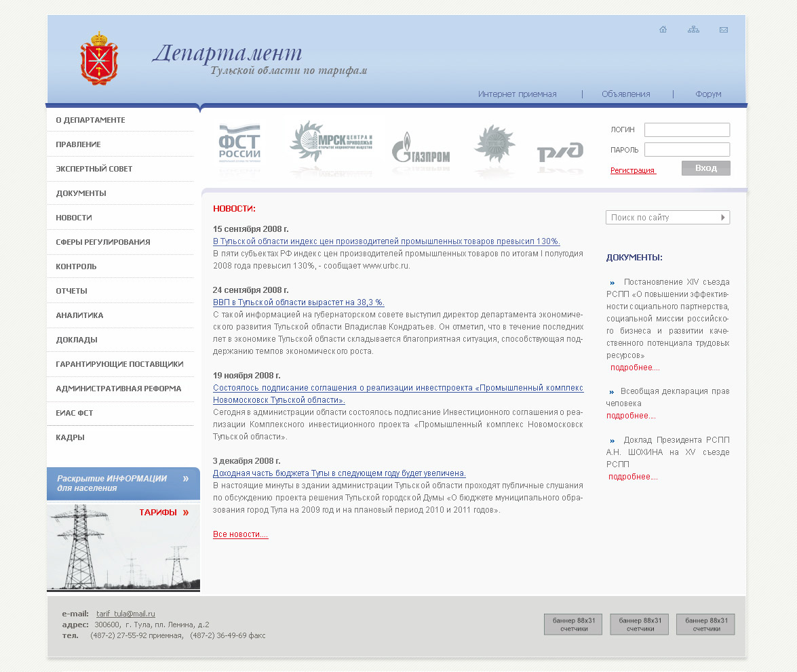The image size is (797, 672).
Task: Click the phone (487-2) 27-55-92 приемная
Action: [137, 635]
